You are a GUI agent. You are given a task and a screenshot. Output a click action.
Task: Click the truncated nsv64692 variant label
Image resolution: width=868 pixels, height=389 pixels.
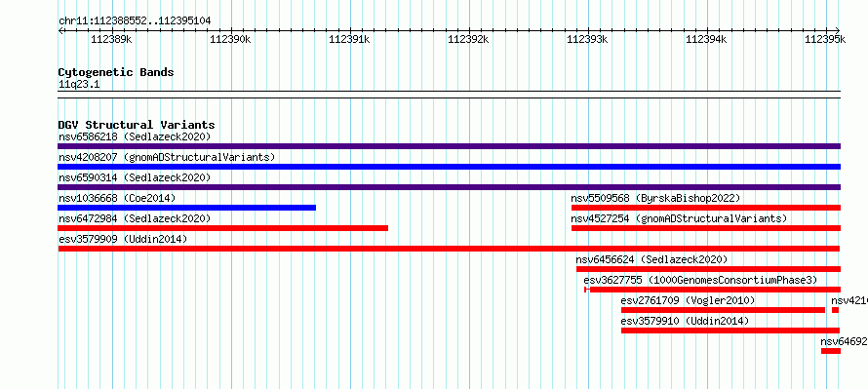click(x=844, y=341)
